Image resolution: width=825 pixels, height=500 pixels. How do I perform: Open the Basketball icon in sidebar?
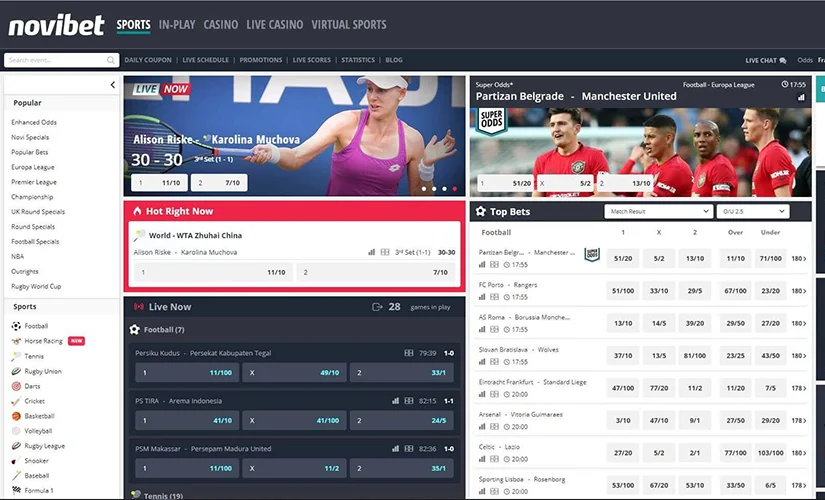point(16,416)
